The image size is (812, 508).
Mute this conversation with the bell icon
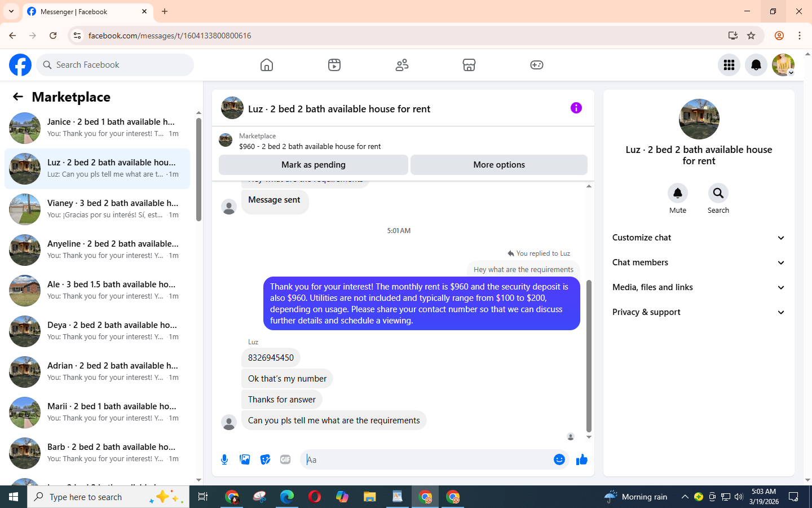tap(678, 193)
